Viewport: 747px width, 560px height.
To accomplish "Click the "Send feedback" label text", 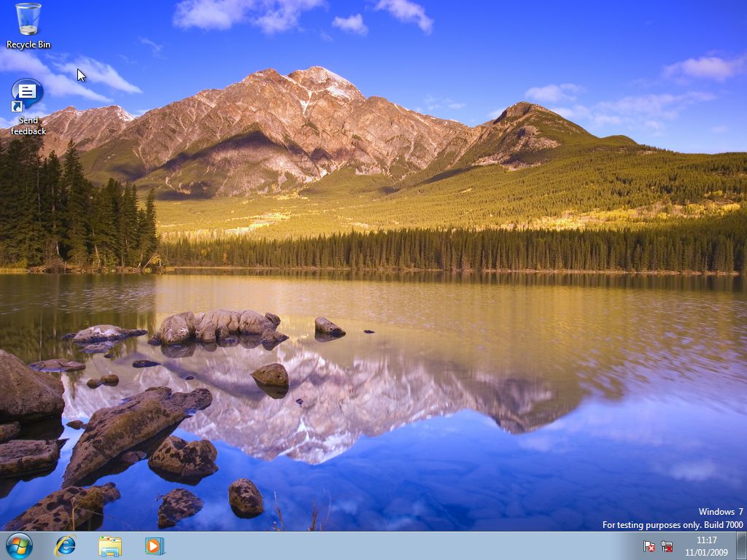I will (x=28, y=126).
